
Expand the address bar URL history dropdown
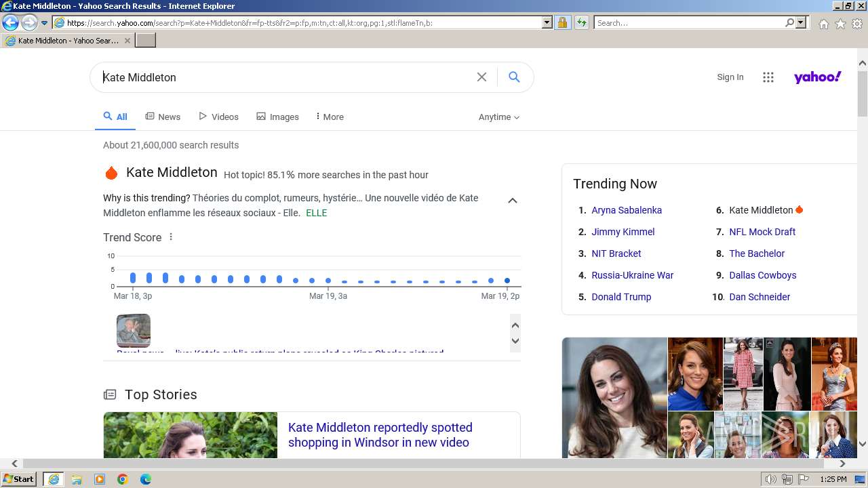click(547, 23)
